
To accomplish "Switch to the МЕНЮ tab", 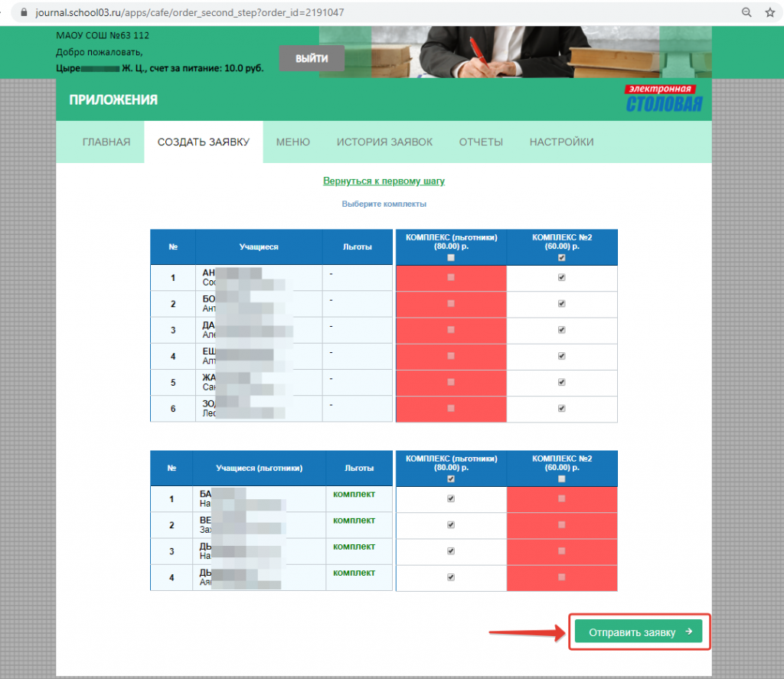I will (292, 142).
